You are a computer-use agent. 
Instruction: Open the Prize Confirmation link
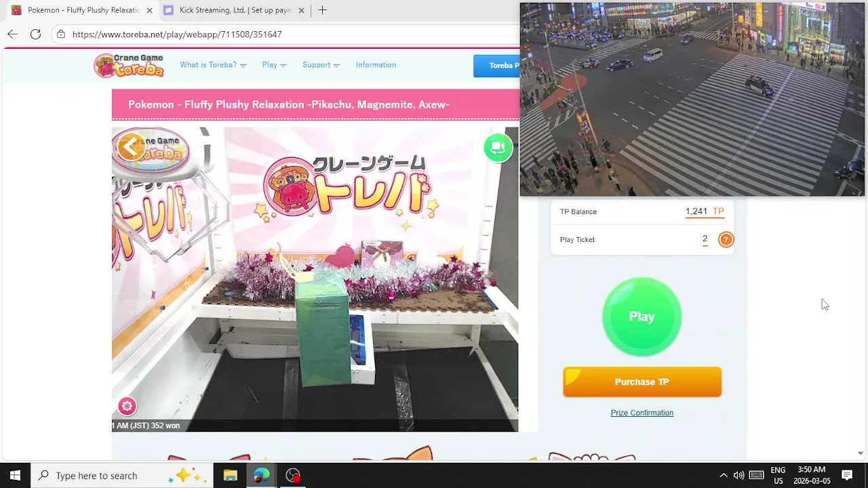pyautogui.click(x=642, y=413)
